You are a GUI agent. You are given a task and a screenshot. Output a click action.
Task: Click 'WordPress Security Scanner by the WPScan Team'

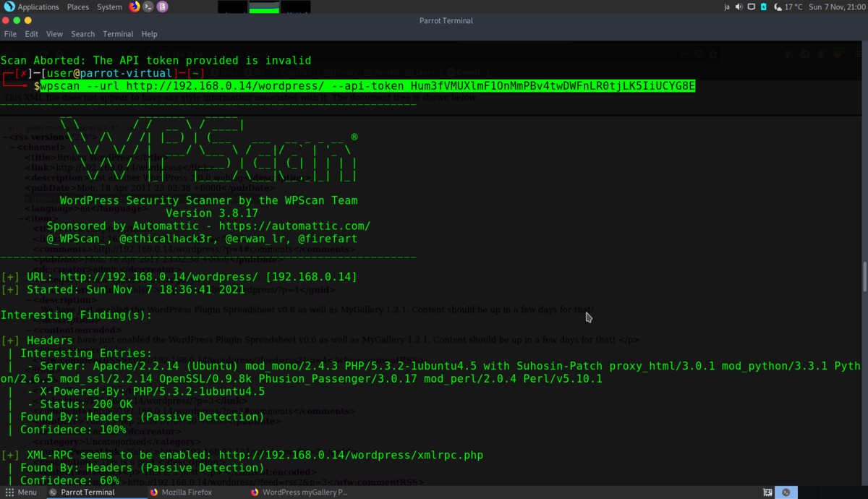click(208, 201)
